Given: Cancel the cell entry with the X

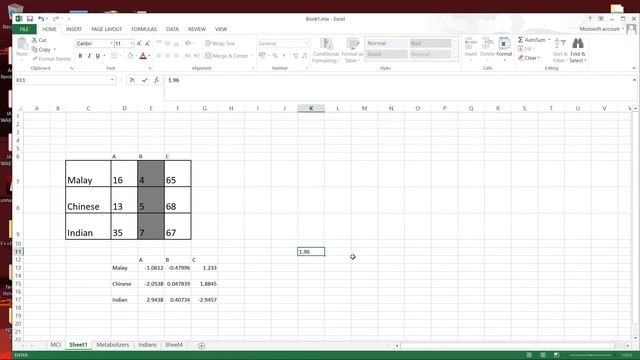Looking at the screenshot, I should (x=132, y=80).
